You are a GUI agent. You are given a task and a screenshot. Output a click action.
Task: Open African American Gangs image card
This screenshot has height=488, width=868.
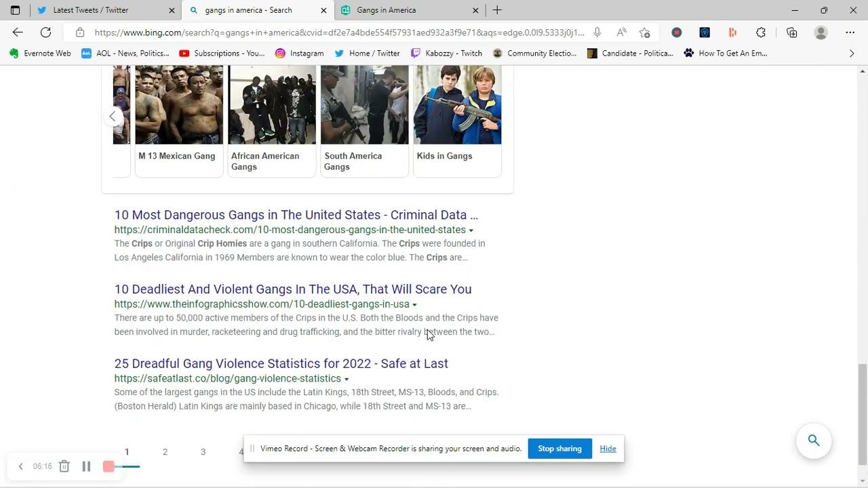tap(272, 121)
